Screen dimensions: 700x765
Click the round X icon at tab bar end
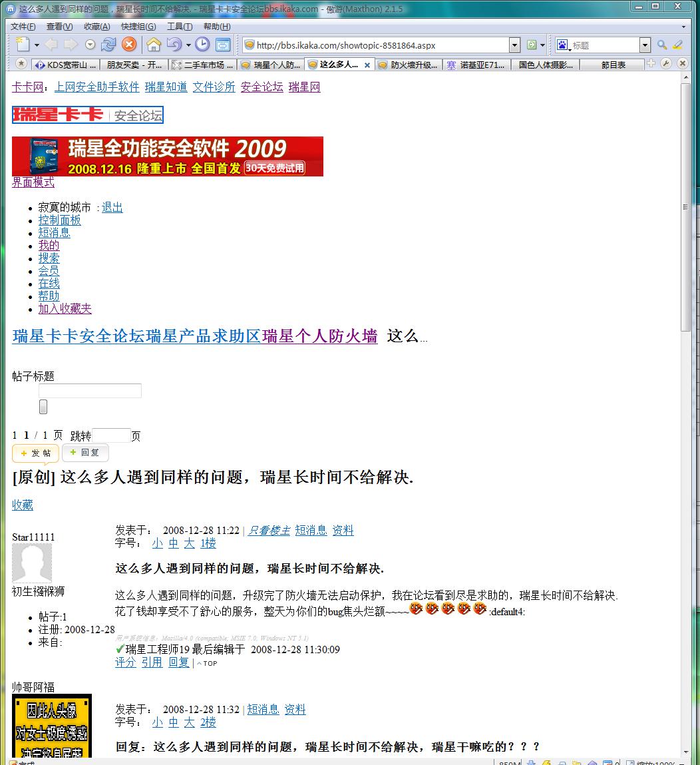point(683,63)
